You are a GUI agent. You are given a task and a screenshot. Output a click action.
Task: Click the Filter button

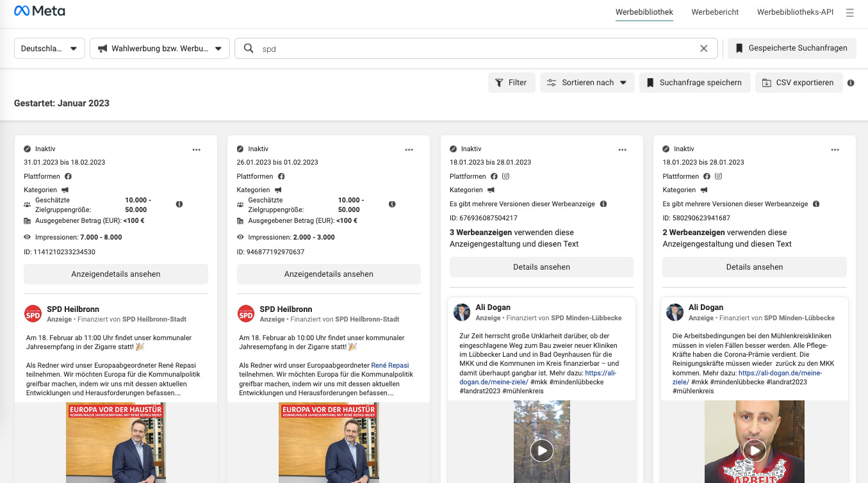511,83
